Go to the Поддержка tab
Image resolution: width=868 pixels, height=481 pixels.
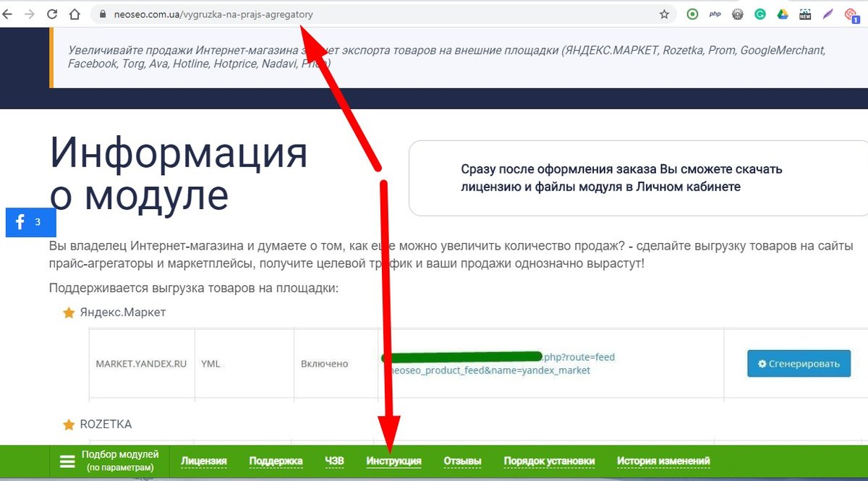(x=276, y=461)
